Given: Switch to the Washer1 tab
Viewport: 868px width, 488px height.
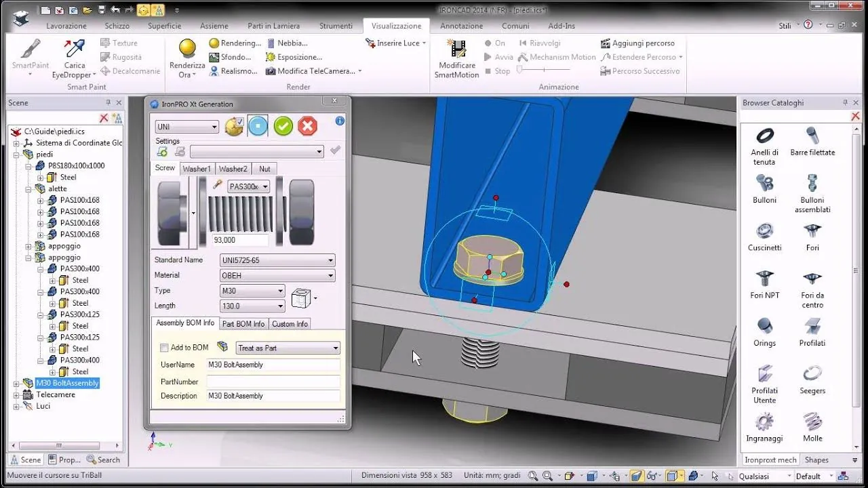Looking at the screenshot, I should (197, 169).
